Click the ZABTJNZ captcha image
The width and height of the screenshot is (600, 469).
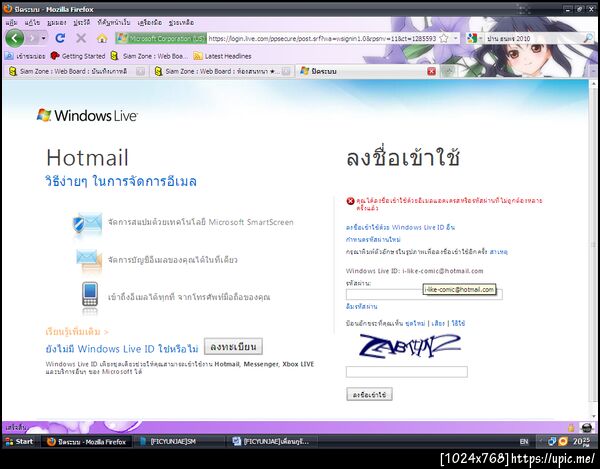click(x=409, y=346)
